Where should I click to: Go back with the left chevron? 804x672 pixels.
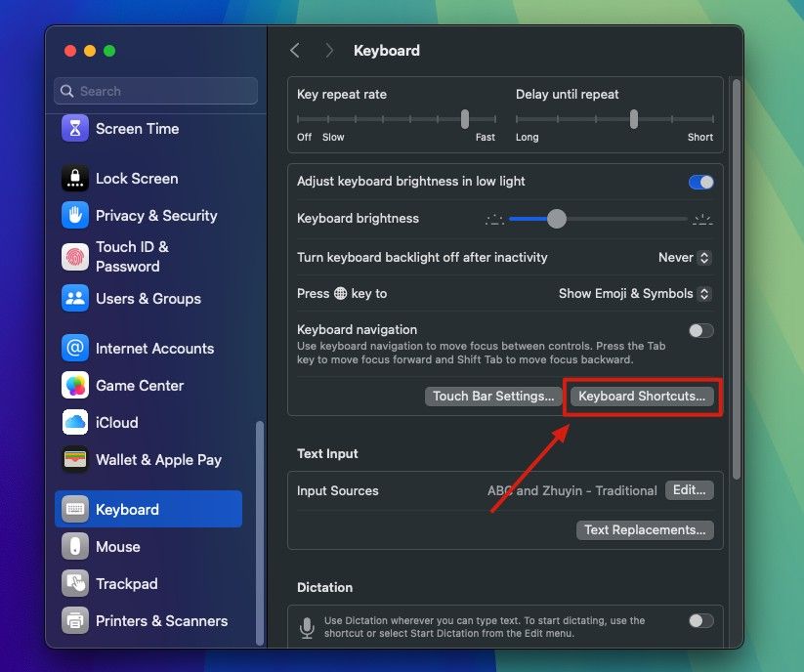tap(294, 50)
